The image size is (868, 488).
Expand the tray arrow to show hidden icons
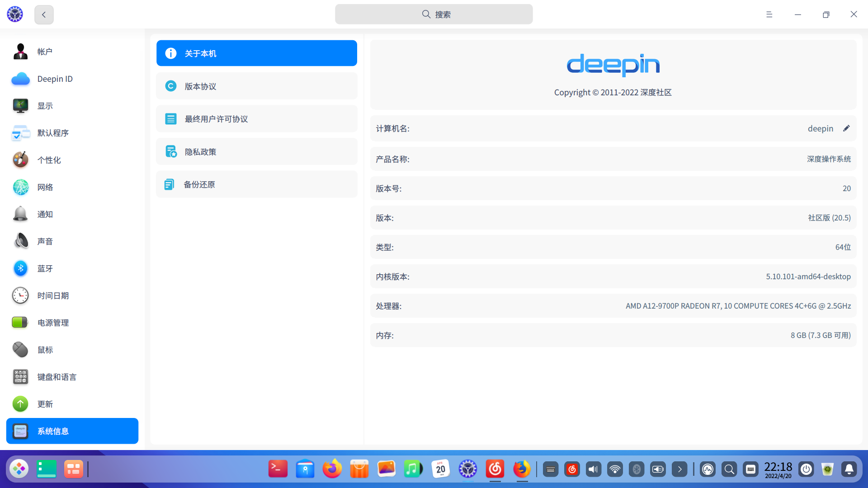pyautogui.click(x=680, y=469)
